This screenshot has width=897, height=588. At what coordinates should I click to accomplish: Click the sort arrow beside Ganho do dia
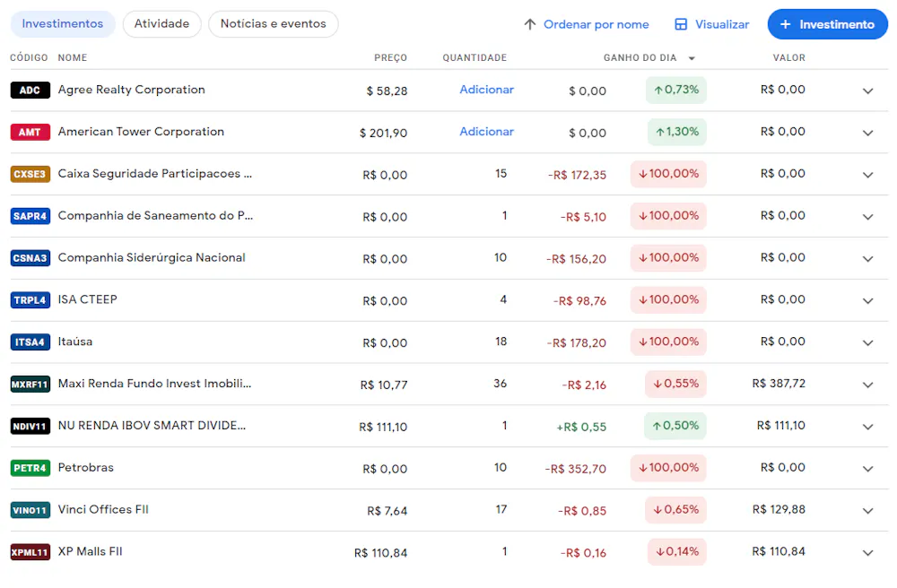pyautogui.click(x=692, y=58)
